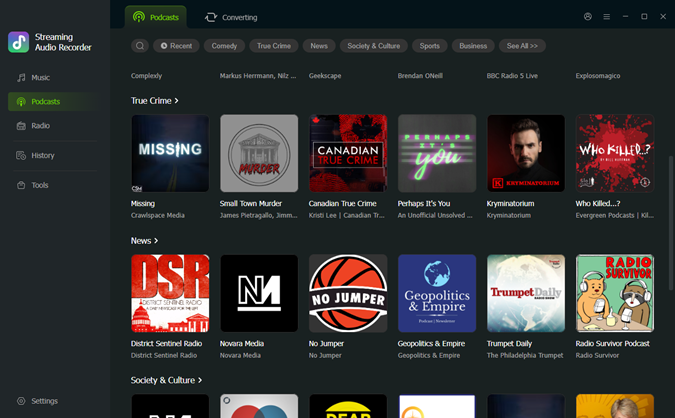Screen dimensions: 675x418
Task: Open the Who Killed...? podcast cover
Action: pyautogui.click(x=615, y=153)
